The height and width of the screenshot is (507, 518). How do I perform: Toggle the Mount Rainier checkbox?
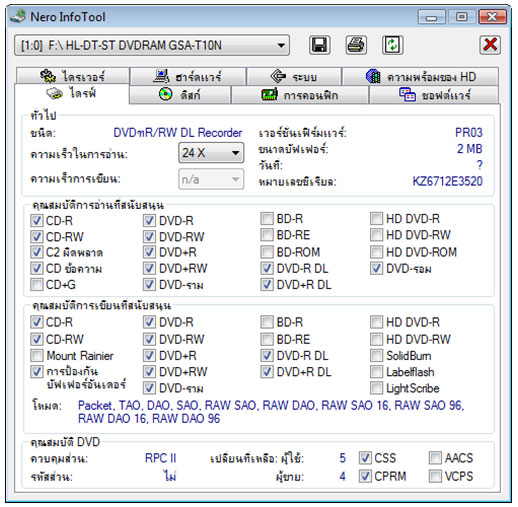(x=37, y=355)
